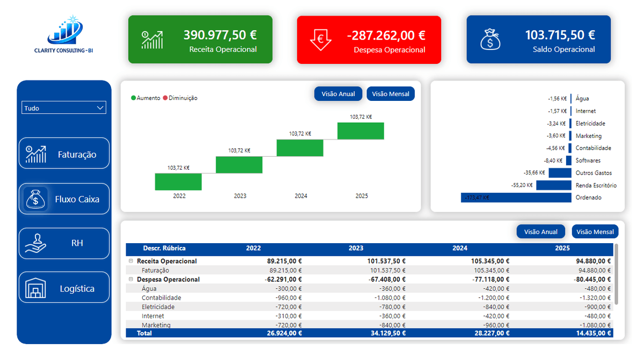Click the table vertical scrollbar
The width and height of the screenshot is (644, 358).
point(616,275)
